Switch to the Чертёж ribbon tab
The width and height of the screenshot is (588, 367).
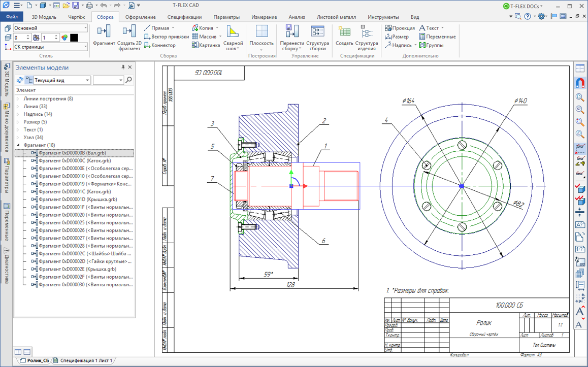click(77, 17)
